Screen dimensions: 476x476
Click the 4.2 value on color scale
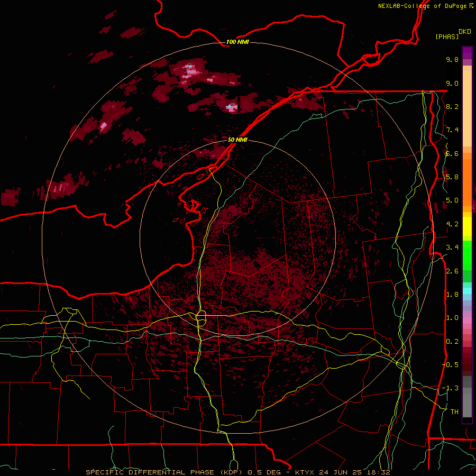(x=452, y=224)
